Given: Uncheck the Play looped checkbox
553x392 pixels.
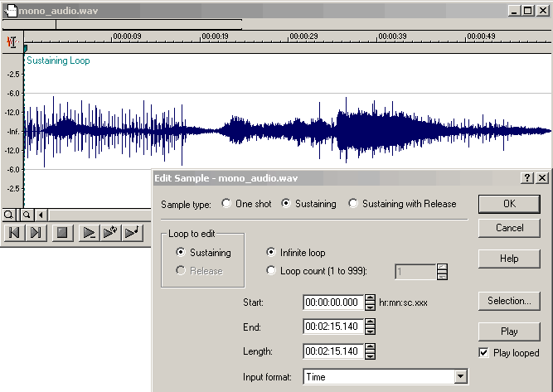Looking at the screenshot, I should click(x=484, y=353).
